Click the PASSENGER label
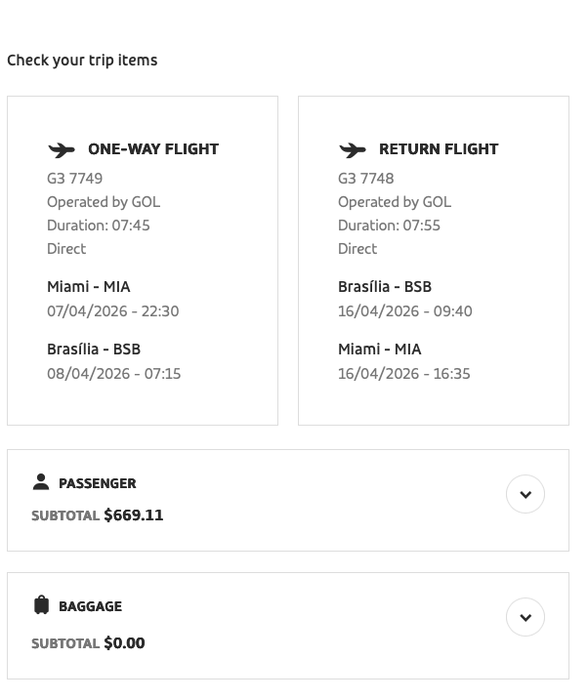This screenshot has height=700, width=588. point(98,483)
